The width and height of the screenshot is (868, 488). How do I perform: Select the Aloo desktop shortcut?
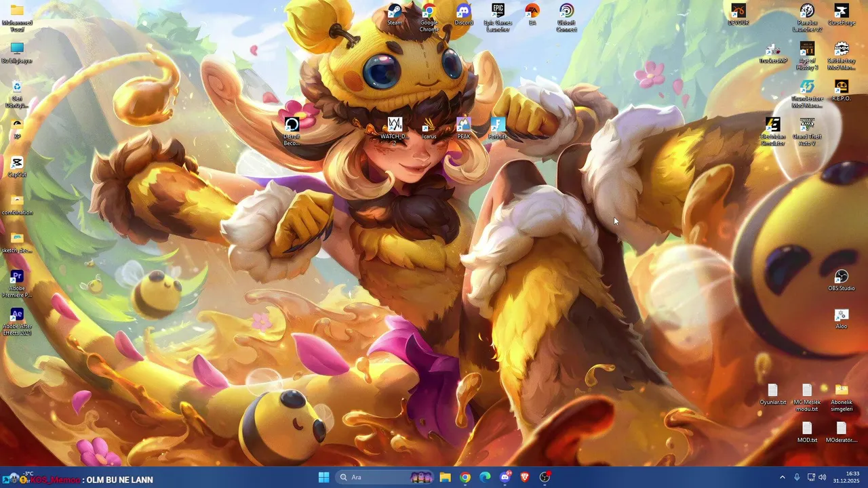coord(842,319)
